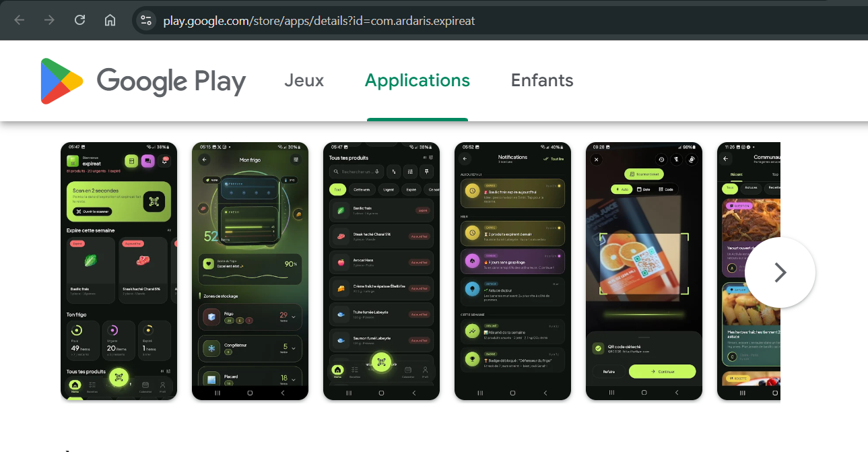Open the Notifications screenshot
The width and height of the screenshot is (868, 452).
(513, 271)
